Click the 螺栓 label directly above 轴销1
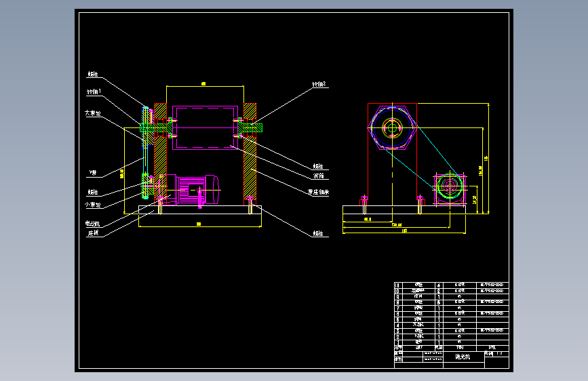 [93, 75]
